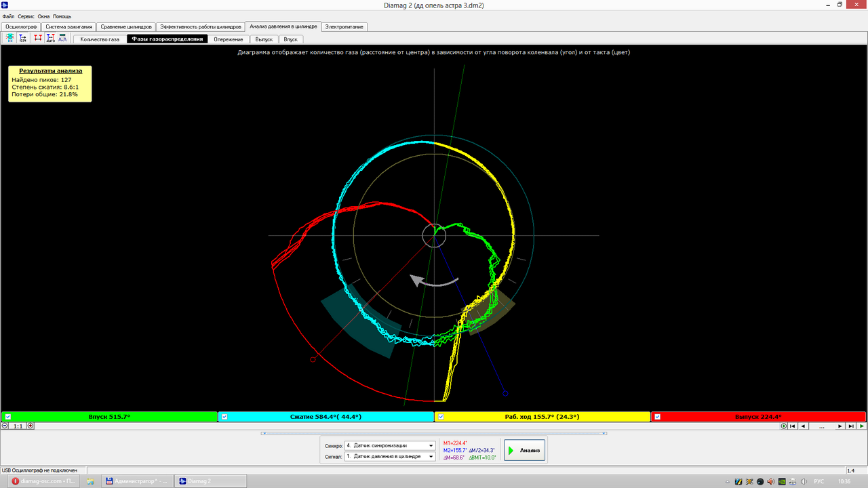Step back one frame
Viewport: 868px width, 488px height.
[x=803, y=426]
